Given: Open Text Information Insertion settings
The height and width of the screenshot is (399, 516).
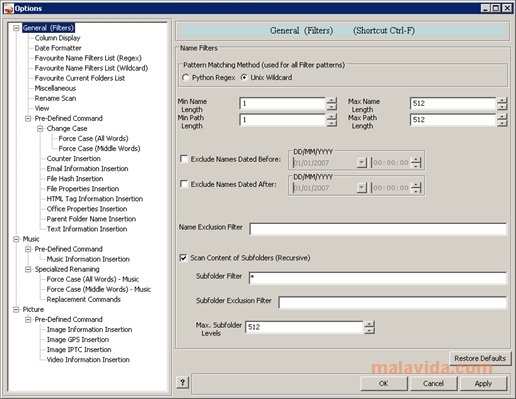Looking at the screenshot, I should pyautogui.click(x=87, y=229).
